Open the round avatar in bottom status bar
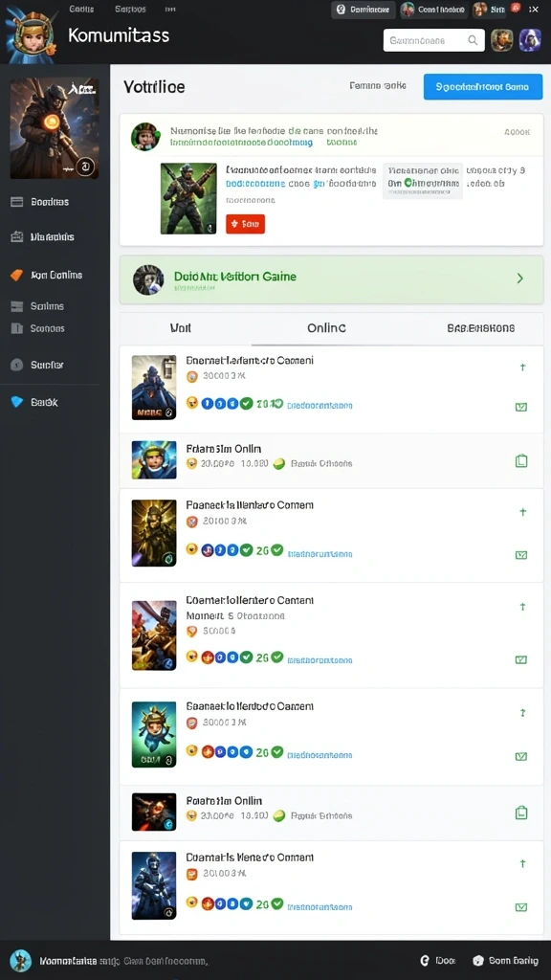This screenshot has height=980, width=551. pos(21,961)
